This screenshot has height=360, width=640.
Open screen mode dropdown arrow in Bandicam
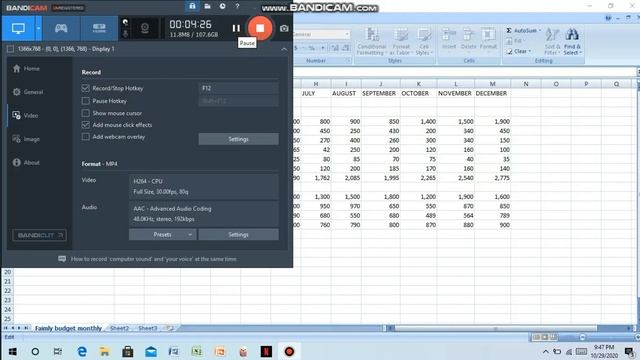tap(38, 28)
